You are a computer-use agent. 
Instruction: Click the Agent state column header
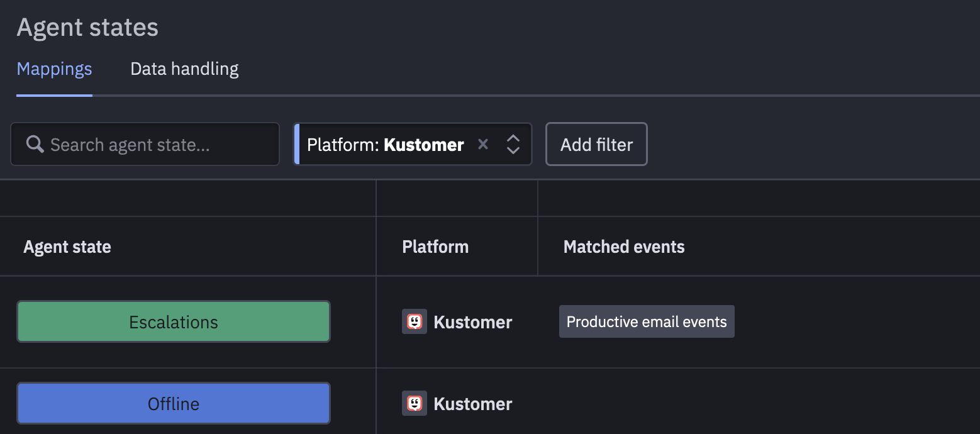67,247
